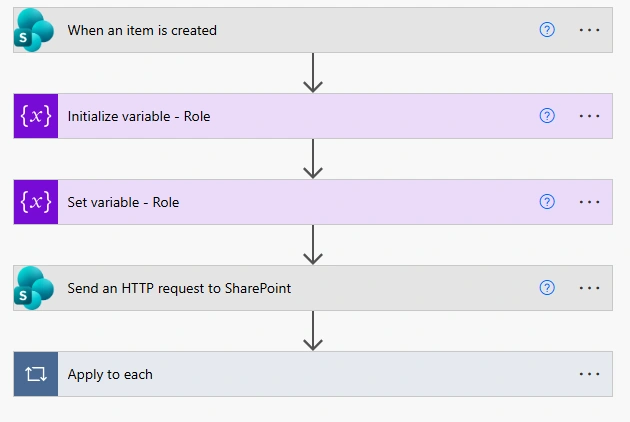The image size is (630, 422).
Task: Open ellipsis menu of Apply to each
Action: tap(589, 374)
